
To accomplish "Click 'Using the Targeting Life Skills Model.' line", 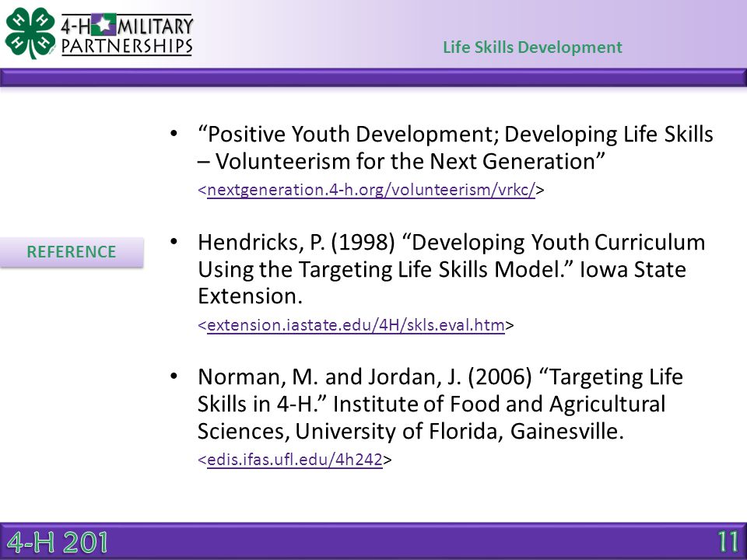I will 442,270.
